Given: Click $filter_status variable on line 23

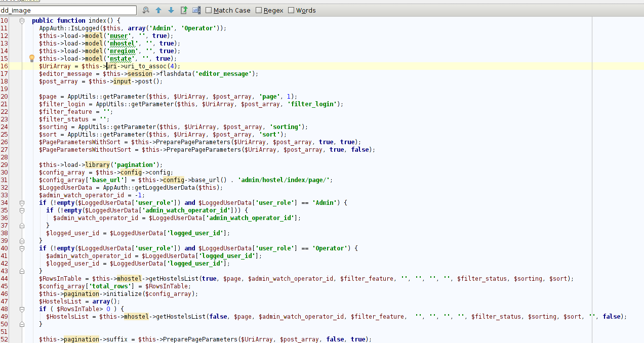Looking at the screenshot, I should point(64,119).
